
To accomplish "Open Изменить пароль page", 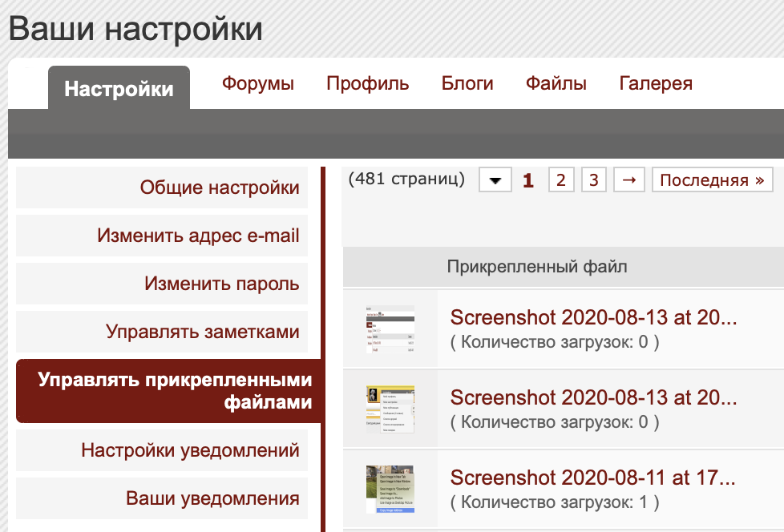I will [x=162, y=284].
